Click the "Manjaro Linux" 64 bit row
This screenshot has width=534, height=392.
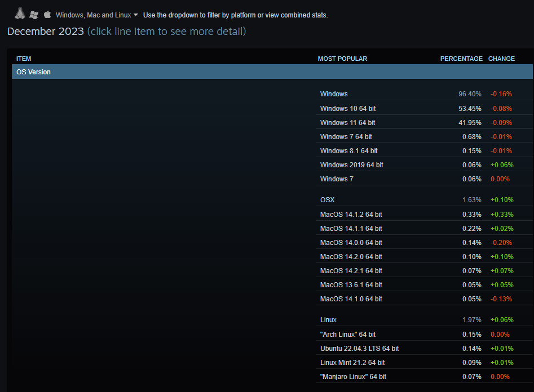353,377
